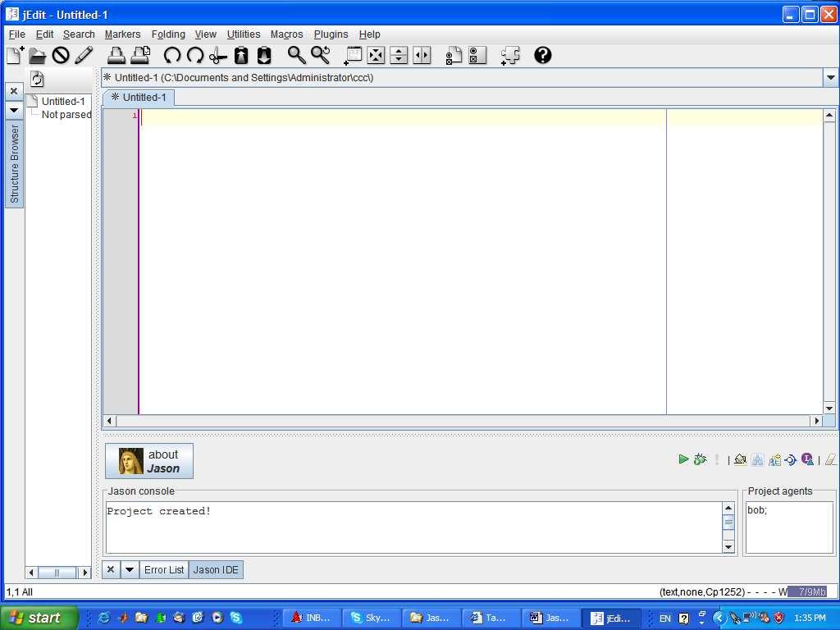Image resolution: width=840 pixels, height=630 pixels.
Task: Open buffer options icon
Action: [x=454, y=55]
